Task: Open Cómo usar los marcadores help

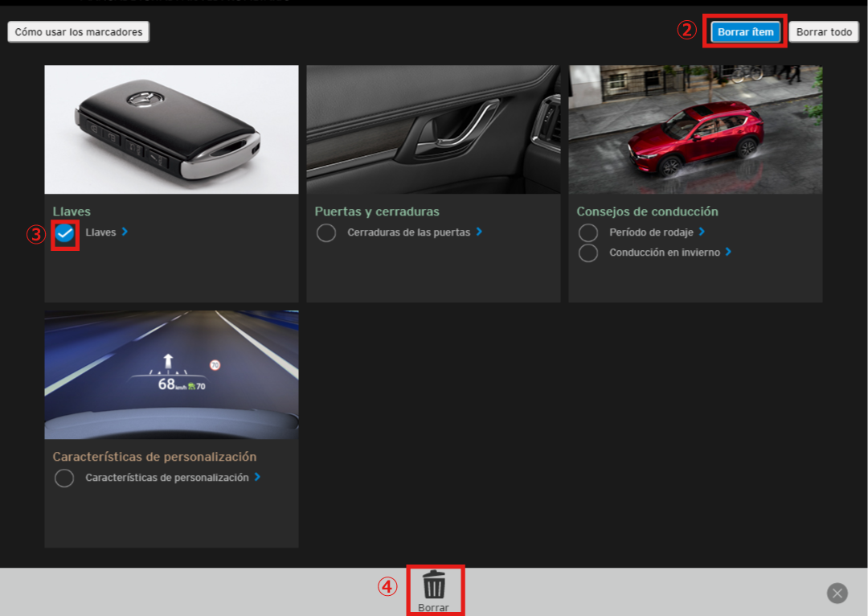Action: 79,32
